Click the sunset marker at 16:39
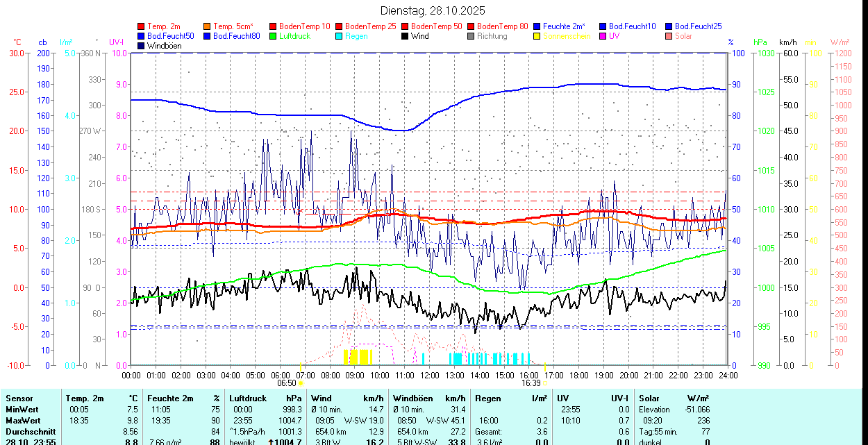Viewport: 868px width, 445px height. click(x=544, y=382)
